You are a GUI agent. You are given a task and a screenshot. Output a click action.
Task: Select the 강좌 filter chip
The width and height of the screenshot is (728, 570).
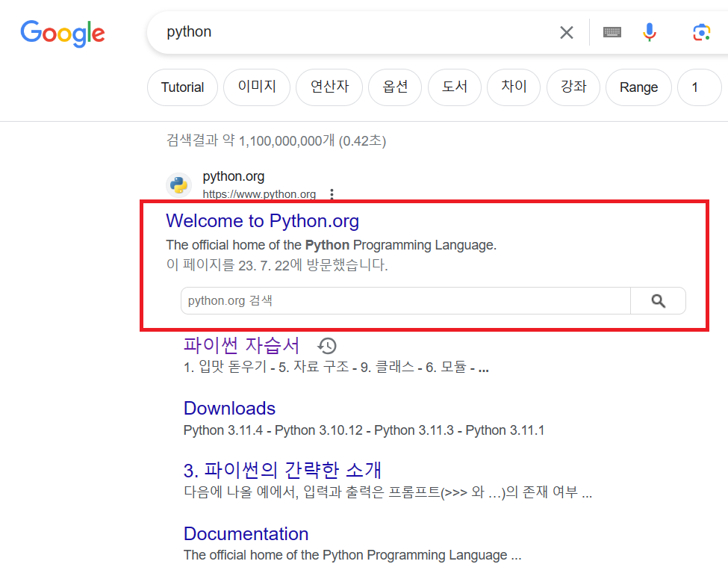573,87
